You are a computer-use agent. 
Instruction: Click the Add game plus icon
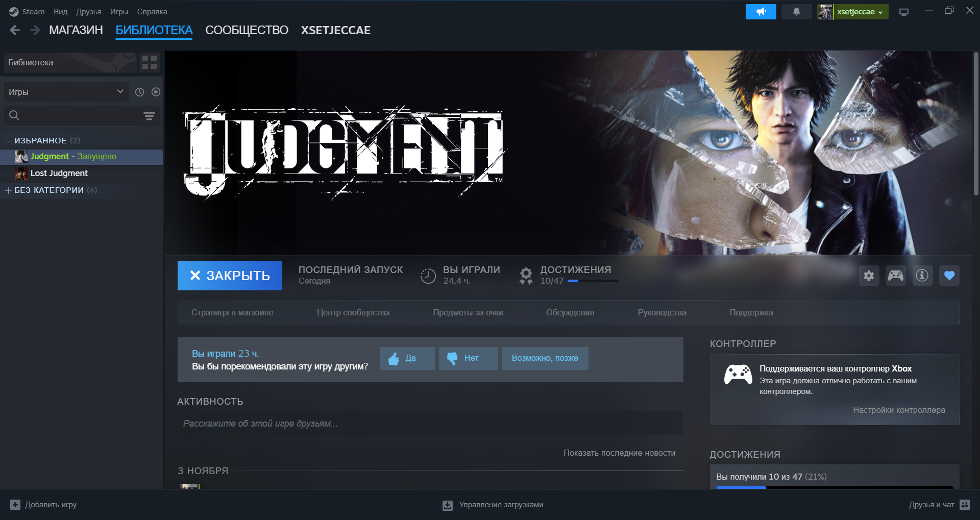click(x=15, y=505)
